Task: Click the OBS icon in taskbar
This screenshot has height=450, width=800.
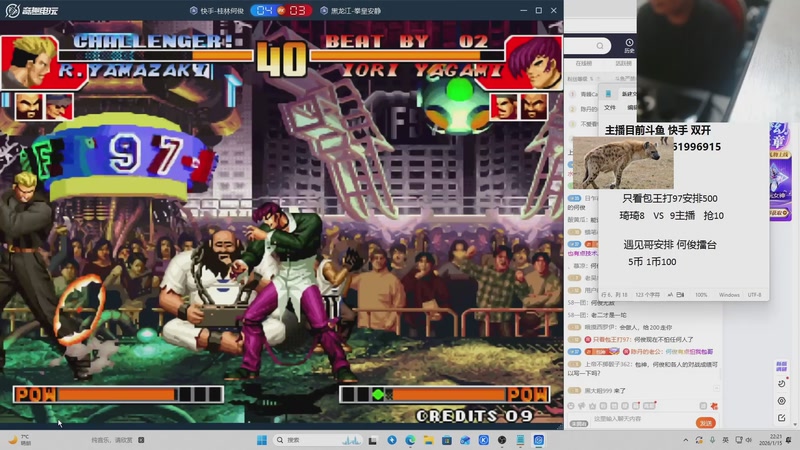Action: pyautogui.click(x=502, y=440)
